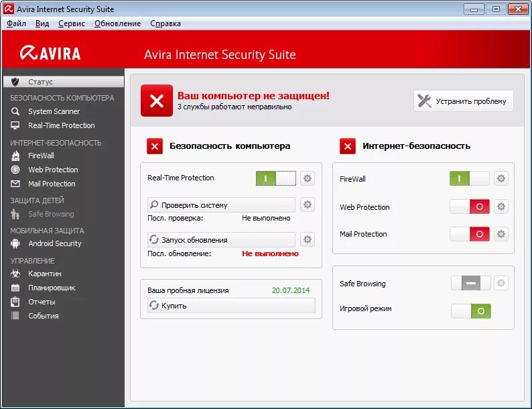Click 3 службы работают неправильно text
This screenshot has width=532, height=409.
coord(235,107)
